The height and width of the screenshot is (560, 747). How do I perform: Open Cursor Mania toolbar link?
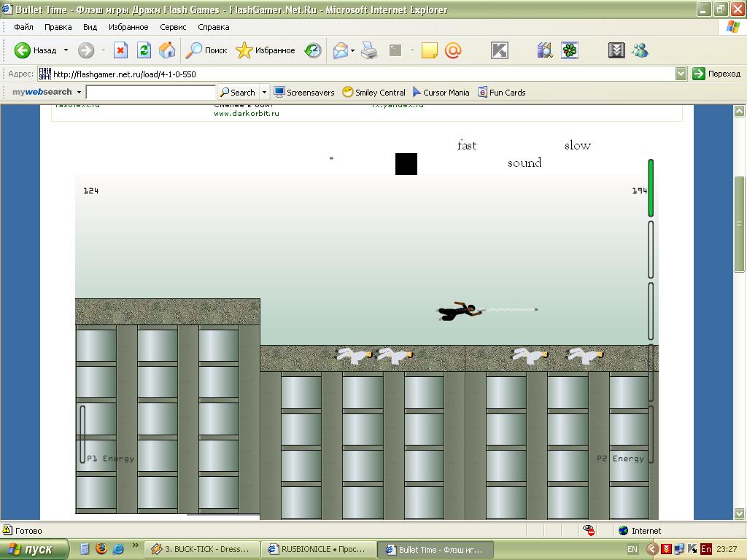(x=441, y=93)
